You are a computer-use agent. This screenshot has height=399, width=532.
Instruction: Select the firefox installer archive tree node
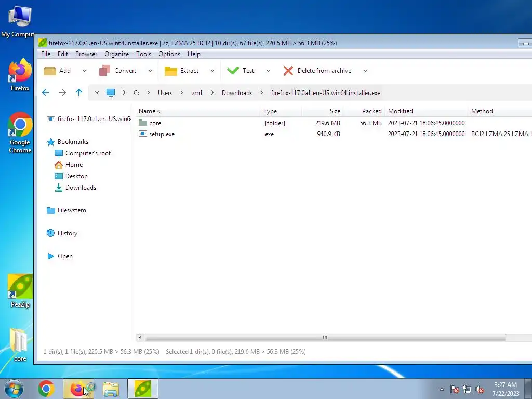tap(89, 119)
